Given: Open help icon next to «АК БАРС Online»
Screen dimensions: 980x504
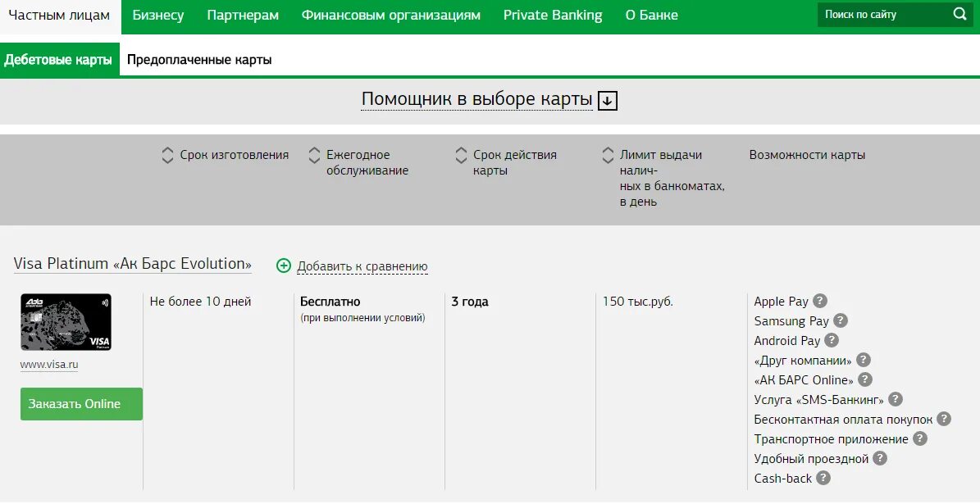Looking at the screenshot, I should coord(865,379).
